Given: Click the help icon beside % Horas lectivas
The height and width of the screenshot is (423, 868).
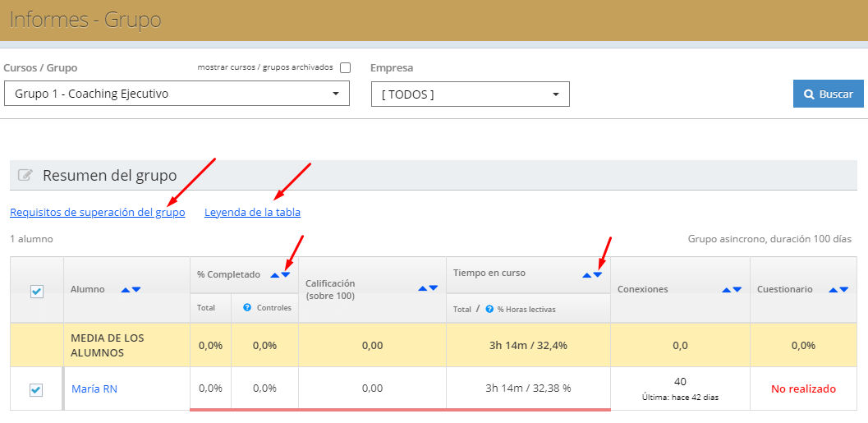Looking at the screenshot, I should point(489,309).
